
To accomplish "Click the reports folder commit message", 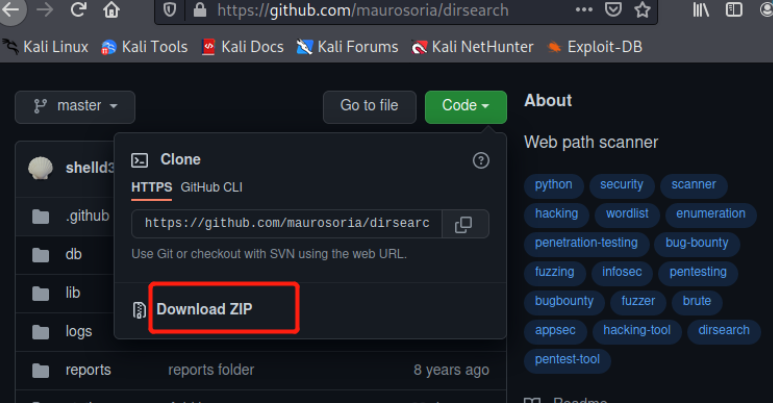I will coord(211,370).
